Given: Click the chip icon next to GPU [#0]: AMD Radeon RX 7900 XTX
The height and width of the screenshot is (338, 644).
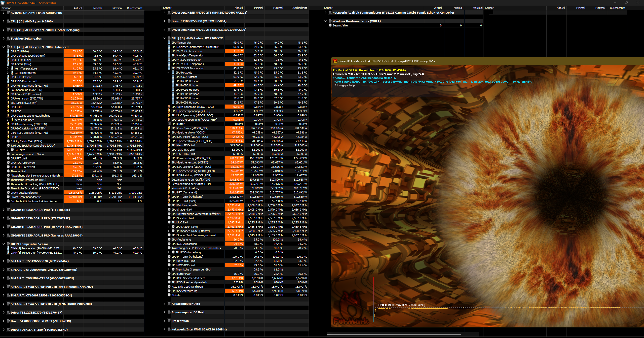Looking at the screenshot, I should tap(169, 38).
